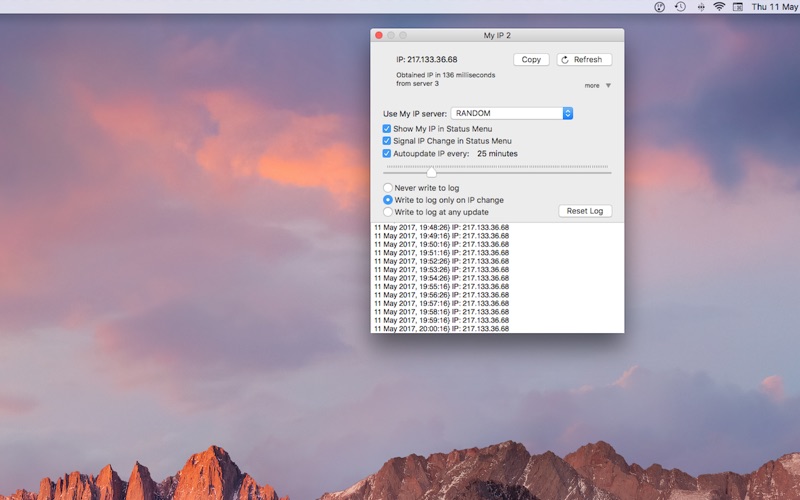Viewport: 800px width, 500px height.
Task: Click log entry at 19:51:16
Action: [441, 253]
